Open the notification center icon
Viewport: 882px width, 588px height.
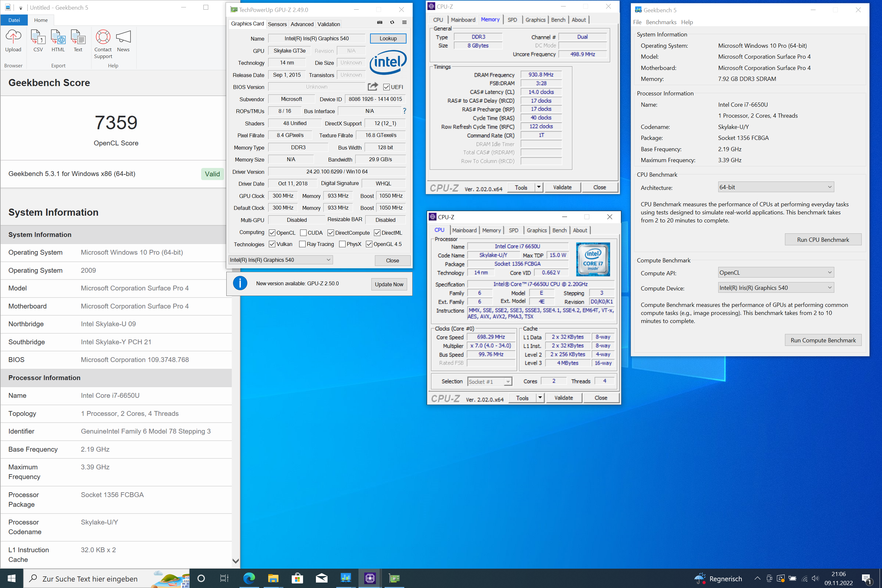(x=867, y=579)
